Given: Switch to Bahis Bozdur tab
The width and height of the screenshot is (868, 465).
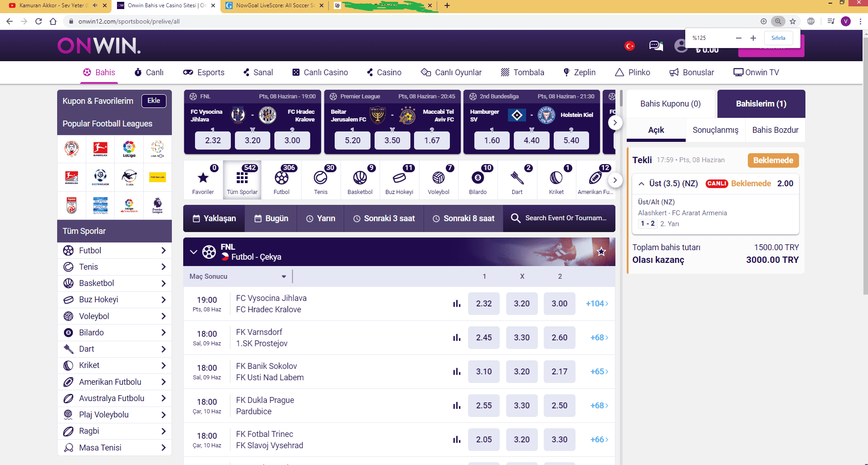Looking at the screenshot, I should tap(775, 130).
